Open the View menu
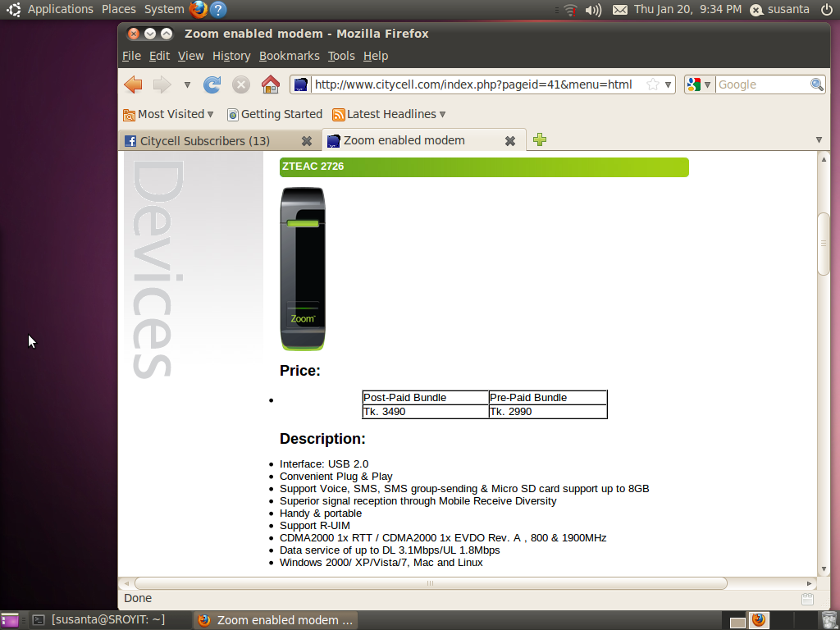The image size is (840, 630). pos(190,56)
